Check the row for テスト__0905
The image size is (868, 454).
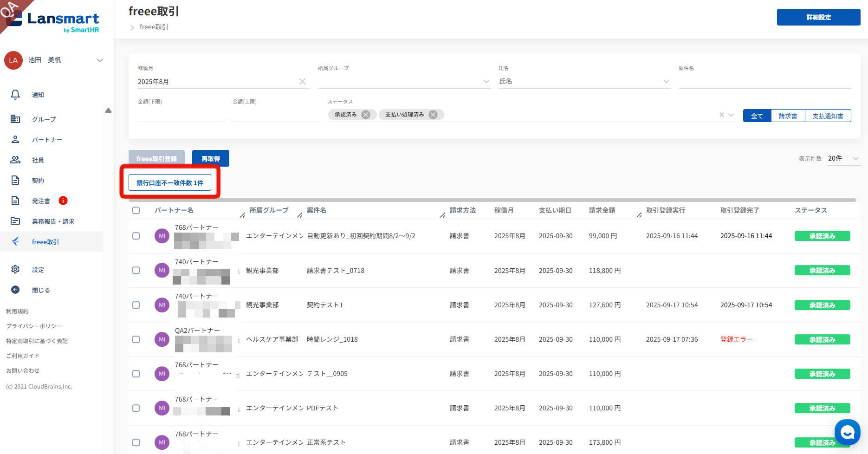136,374
